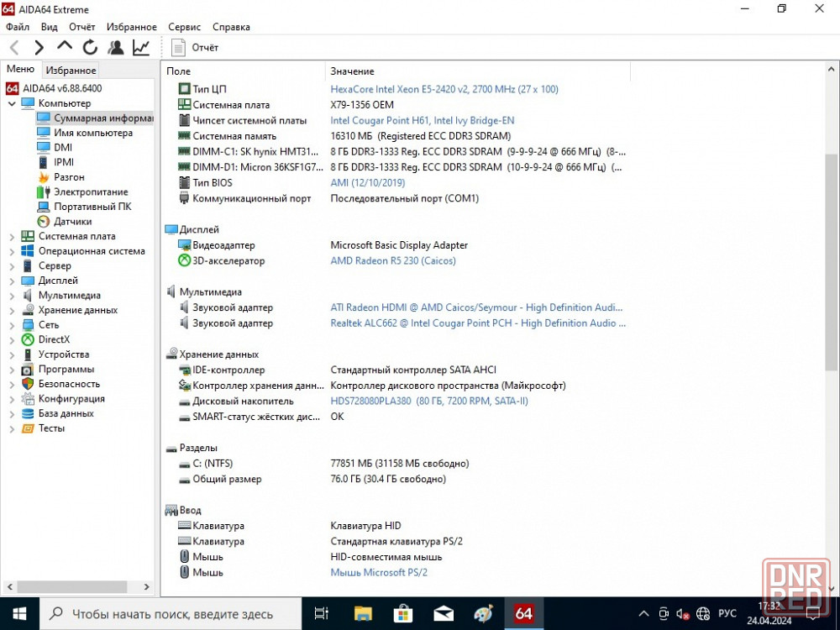Click the Безопасность shield icon
This screenshot has height=630, width=840.
(x=28, y=384)
